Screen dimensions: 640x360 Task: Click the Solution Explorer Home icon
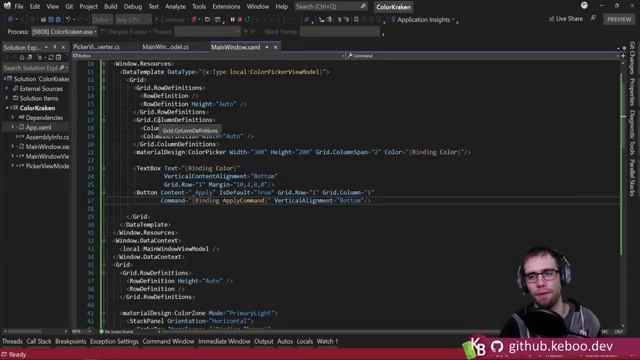click(x=22, y=58)
